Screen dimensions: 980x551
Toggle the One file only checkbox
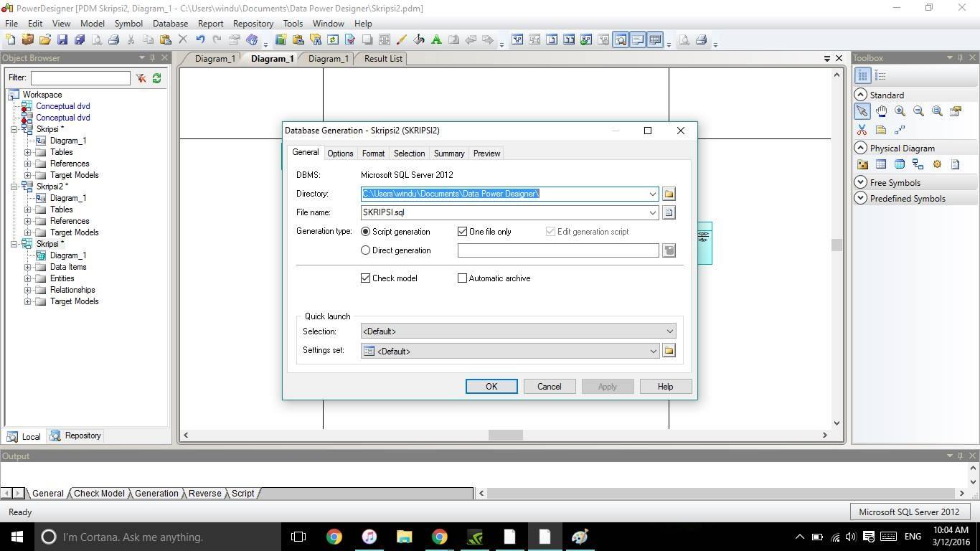pyautogui.click(x=463, y=232)
